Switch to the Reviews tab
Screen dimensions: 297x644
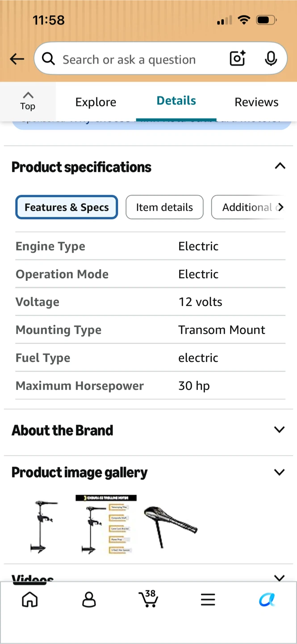coord(256,102)
